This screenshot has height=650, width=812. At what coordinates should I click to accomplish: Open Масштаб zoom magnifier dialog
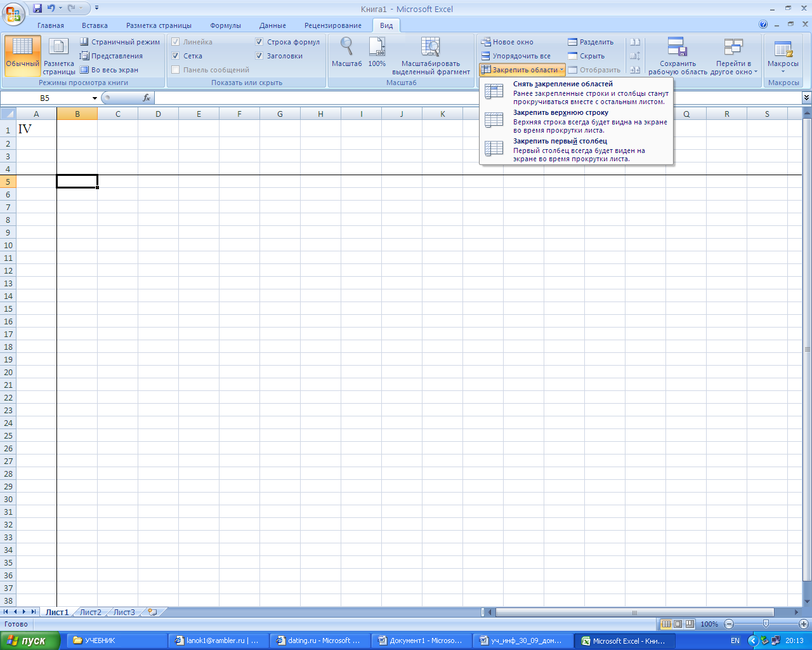pyautogui.click(x=346, y=53)
